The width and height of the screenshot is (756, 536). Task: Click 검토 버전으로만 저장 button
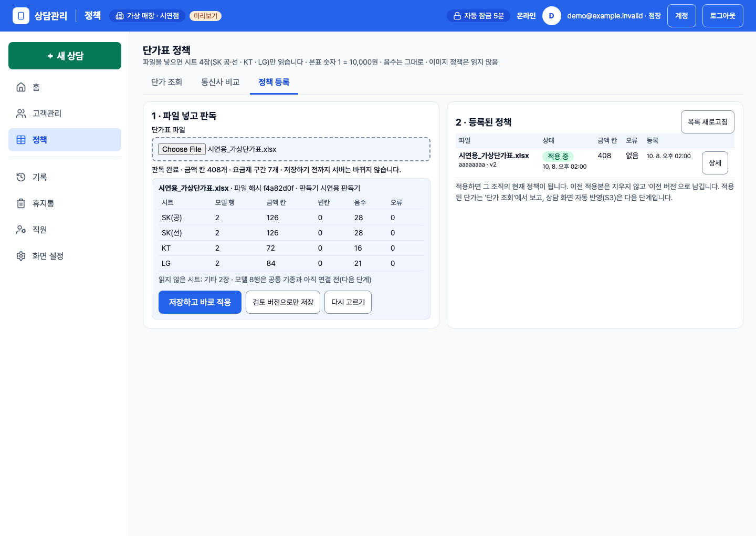[x=283, y=302]
